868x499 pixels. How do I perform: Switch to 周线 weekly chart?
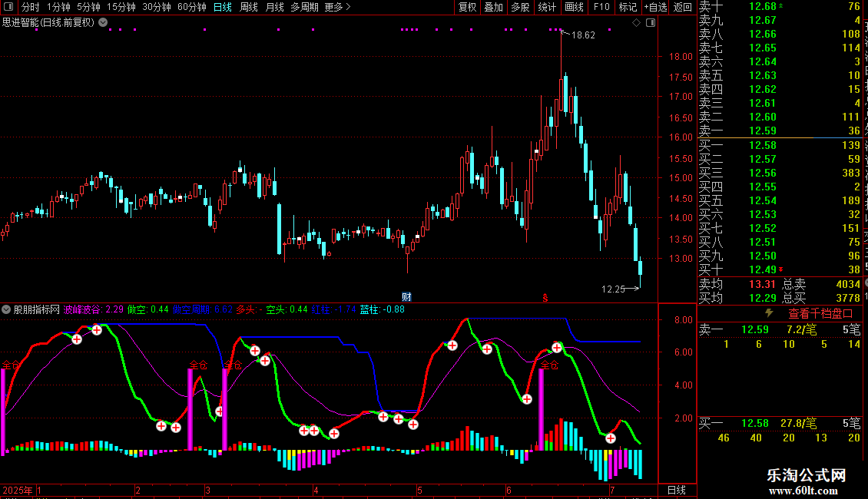(249, 7)
